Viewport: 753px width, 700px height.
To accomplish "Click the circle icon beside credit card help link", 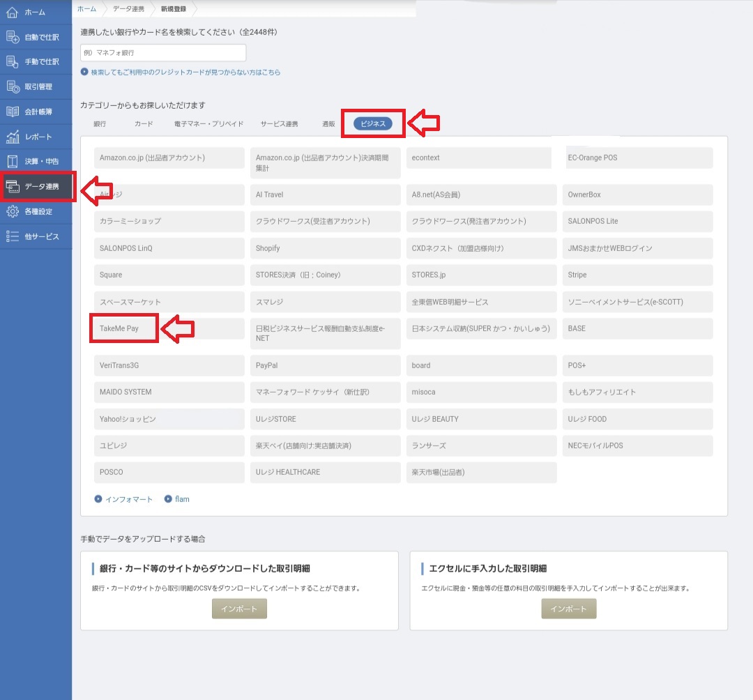I will (x=84, y=72).
